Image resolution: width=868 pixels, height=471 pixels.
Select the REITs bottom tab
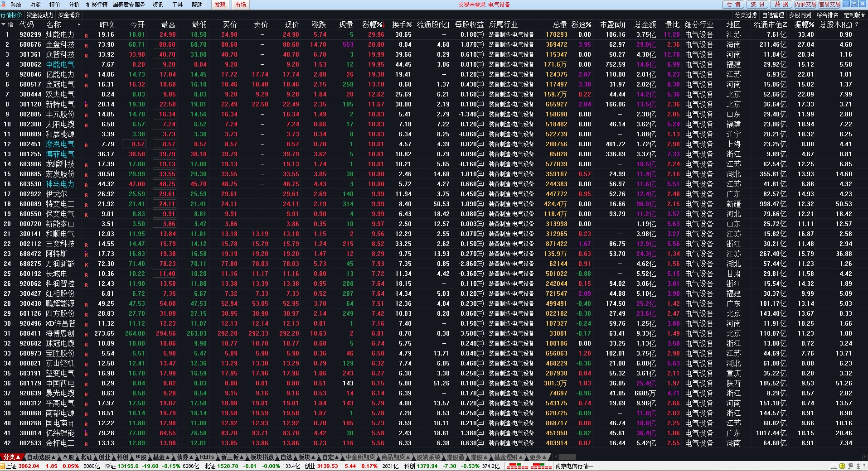(x=207, y=457)
